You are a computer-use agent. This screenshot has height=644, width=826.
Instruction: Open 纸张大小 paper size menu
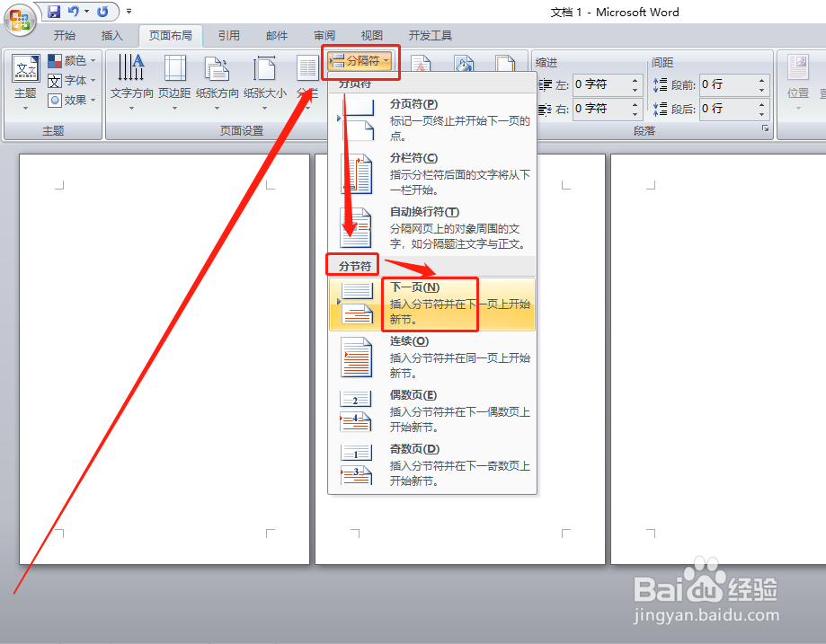265,82
